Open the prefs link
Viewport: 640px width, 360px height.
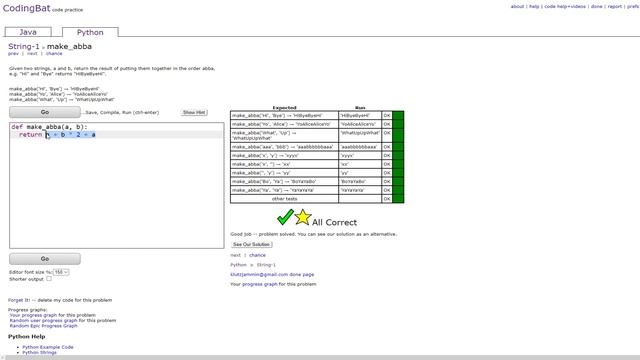pos(633,7)
